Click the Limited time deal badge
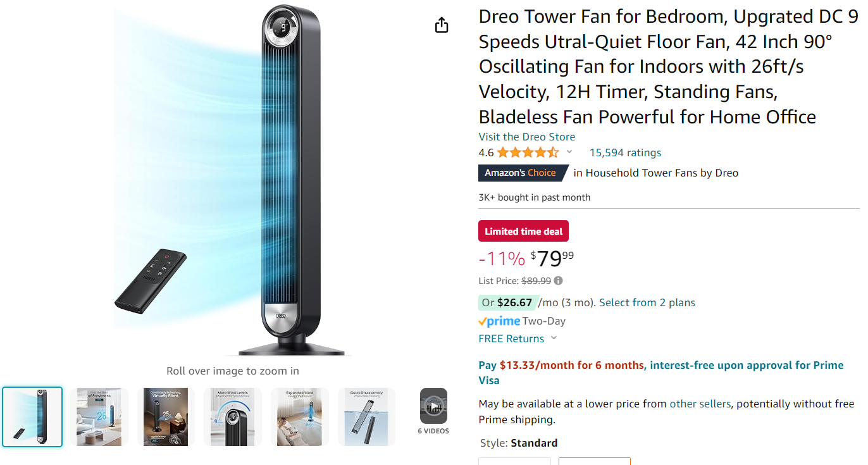 (x=523, y=232)
